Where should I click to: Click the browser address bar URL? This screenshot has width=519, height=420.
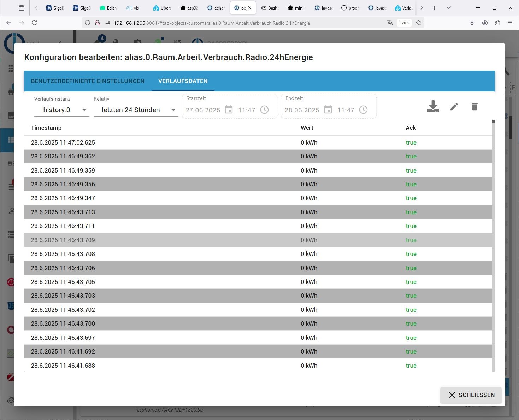point(212,23)
